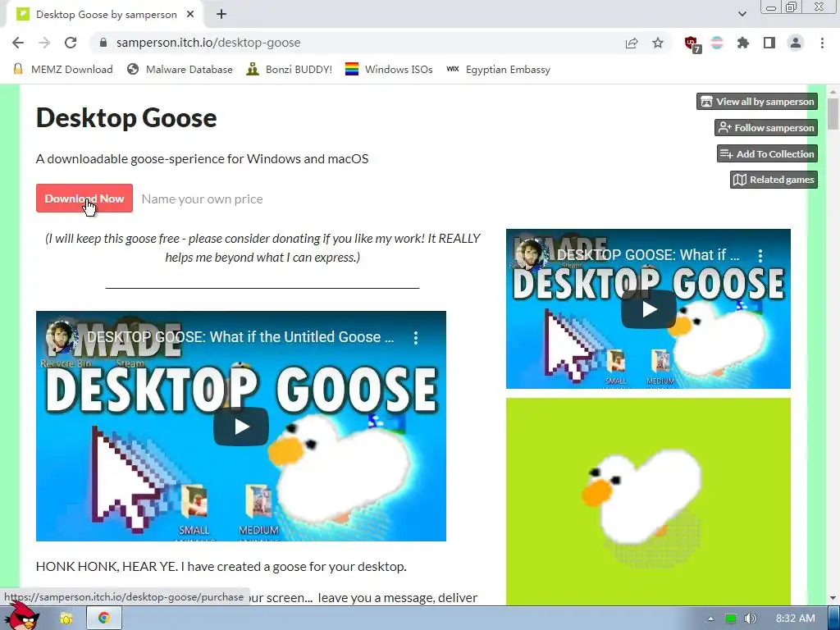Image resolution: width=840 pixels, height=630 pixels.
Task: Play the large Desktop Goose video
Action: click(241, 427)
